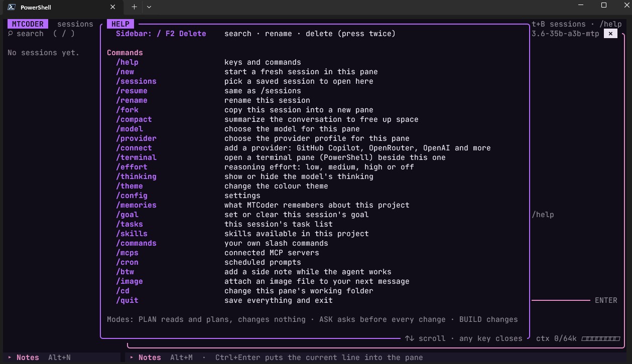The width and height of the screenshot is (632, 364).
Task: Click the /resume command
Action: point(132,91)
